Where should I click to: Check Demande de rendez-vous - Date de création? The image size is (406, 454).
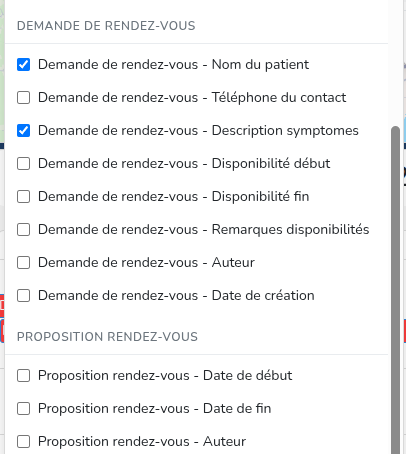(24, 296)
